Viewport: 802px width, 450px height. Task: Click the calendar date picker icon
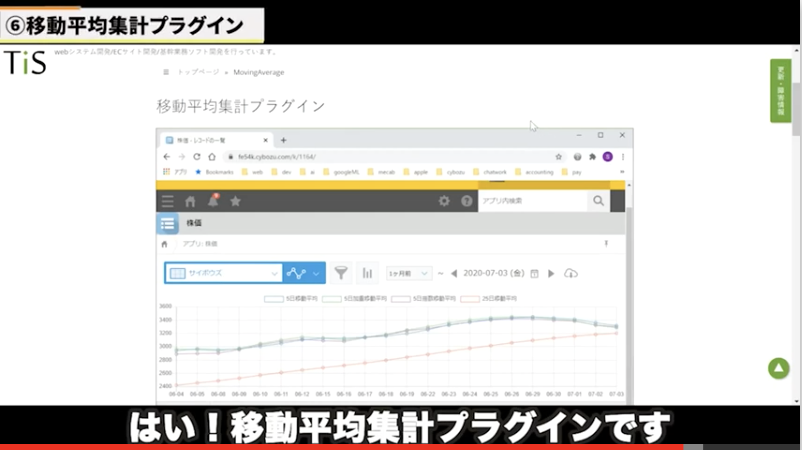tap(534, 273)
